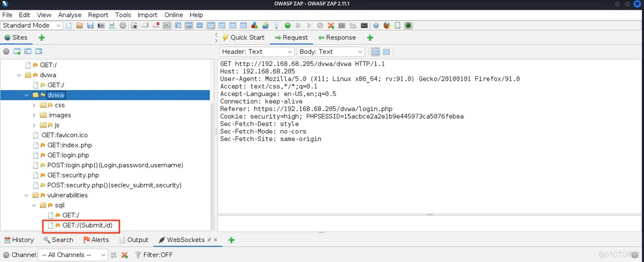Click the blue help guide icon
Image resolution: width=644 pixels, height=262 pixels.
(375, 26)
